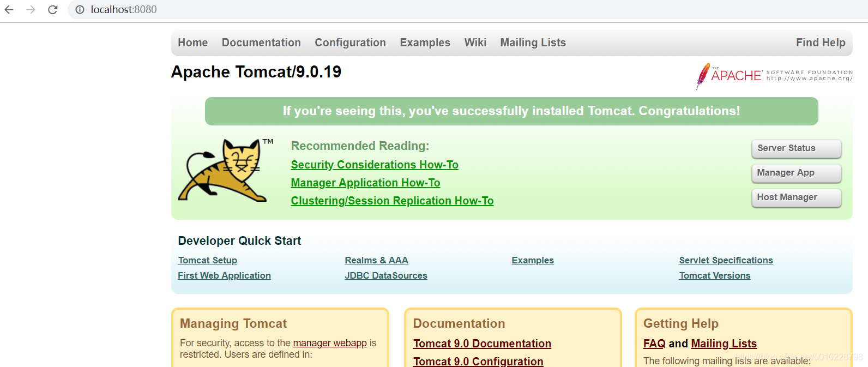Viewport: 868px width, 367px height.
Task: Open the Tomcat 9.0 Documentation link
Action: 482,344
